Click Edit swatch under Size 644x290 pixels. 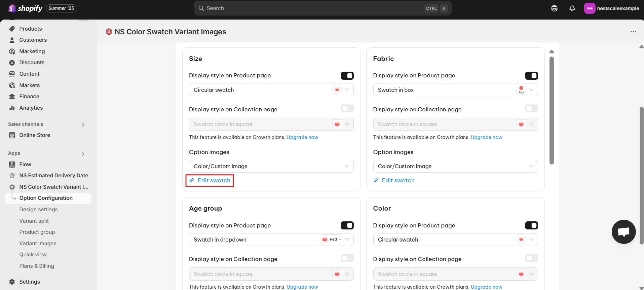214,180
